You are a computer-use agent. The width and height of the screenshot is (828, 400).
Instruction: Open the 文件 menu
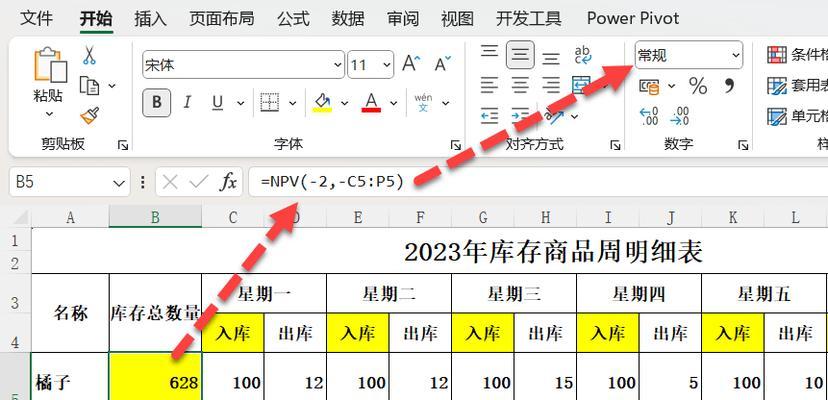pyautogui.click(x=36, y=18)
